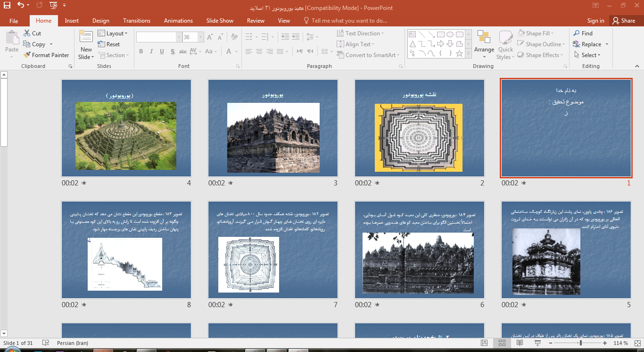Click the Reset slide button
Viewport: 644px width, 352px height.
(109, 44)
